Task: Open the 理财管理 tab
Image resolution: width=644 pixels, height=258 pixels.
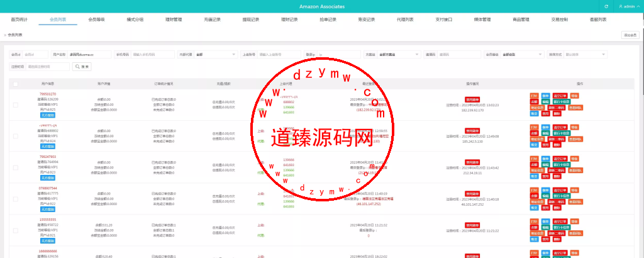Action: point(174,20)
